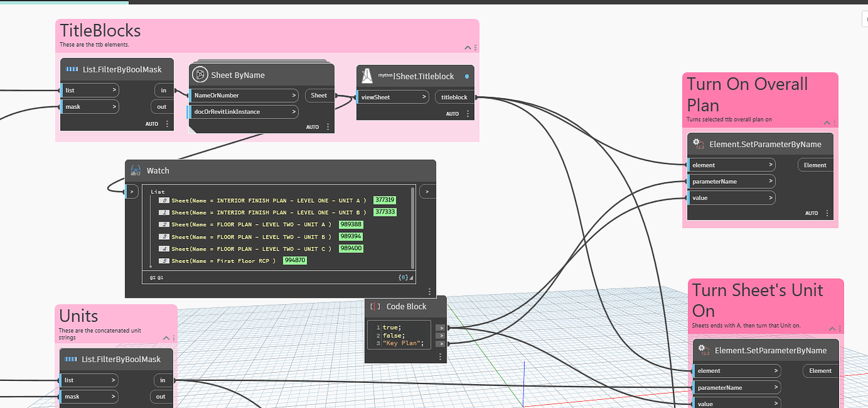Click element ID 994870 for First Floor RCP
The image size is (868, 408).
[x=294, y=261]
